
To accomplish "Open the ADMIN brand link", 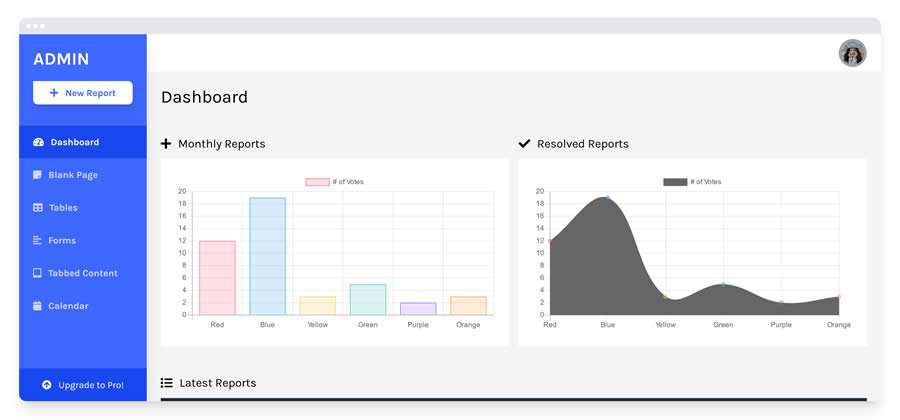I will point(61,59).
